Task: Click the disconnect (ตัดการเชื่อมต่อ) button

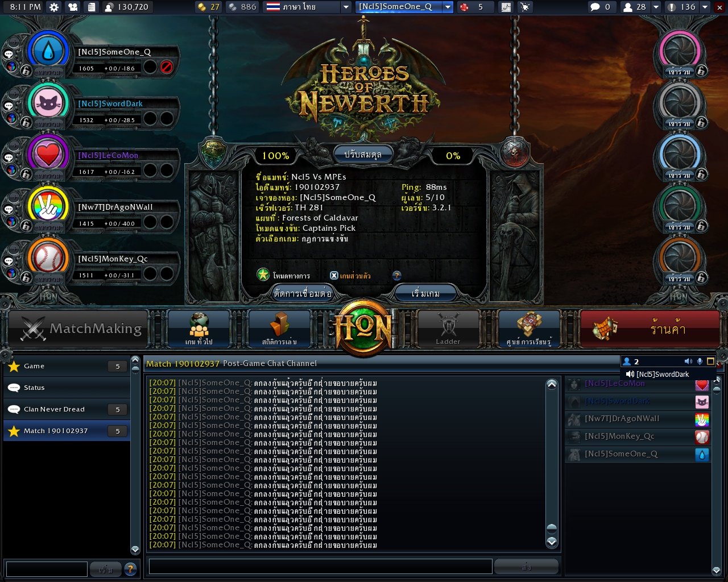Action: (x=303, y=293)
